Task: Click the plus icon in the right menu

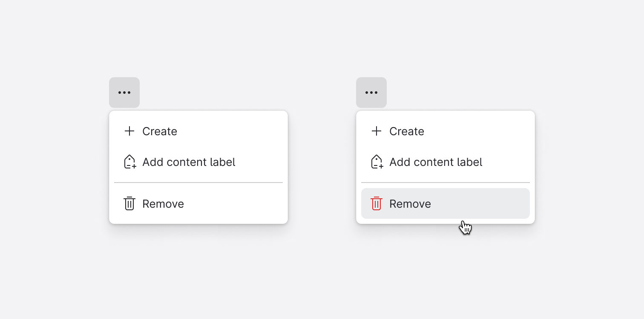Action: [377, 131]
